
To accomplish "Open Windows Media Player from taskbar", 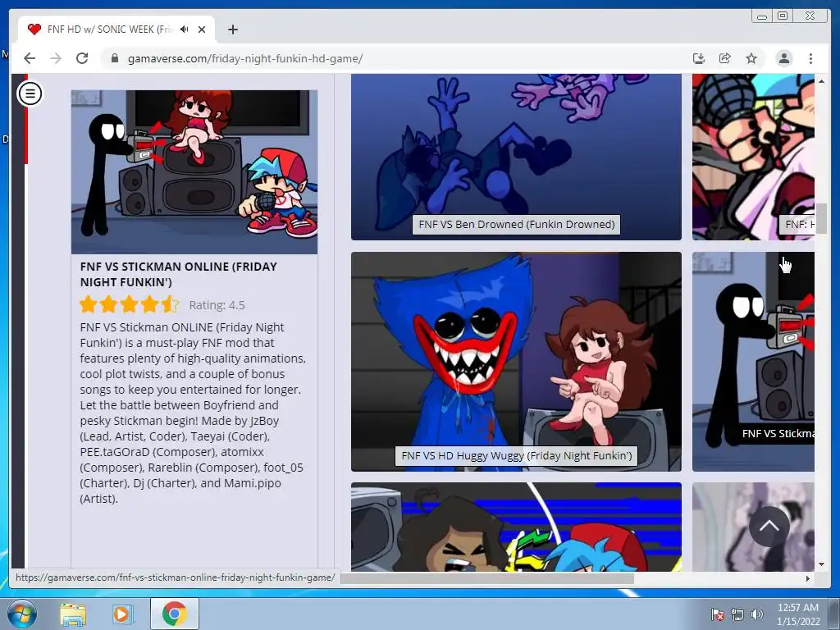I will click(x=122, y=614).
